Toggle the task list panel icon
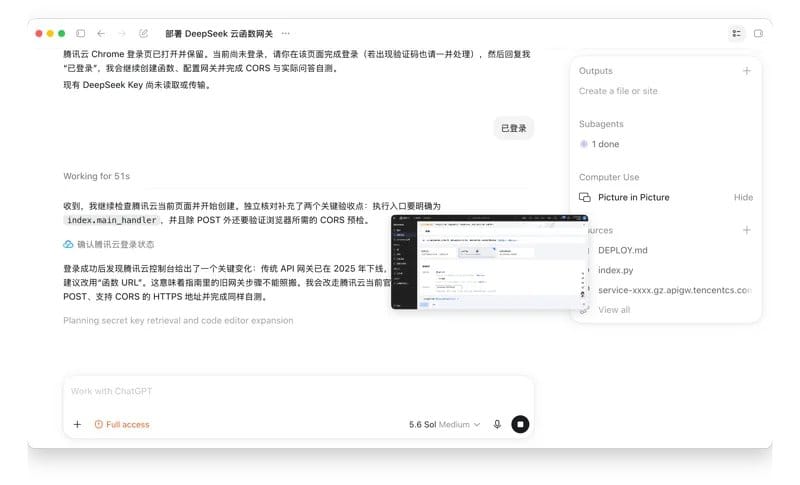The height and width of the screenshot is (485, 800). (x=736, y=33)
